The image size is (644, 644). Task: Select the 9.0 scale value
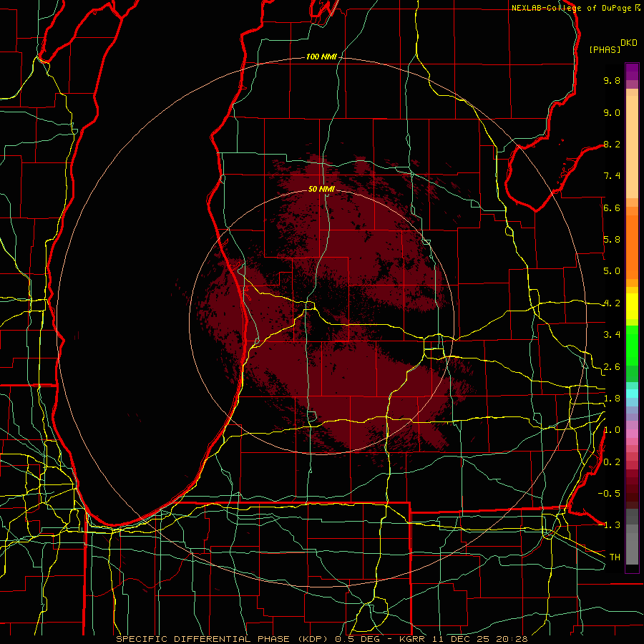612,112
